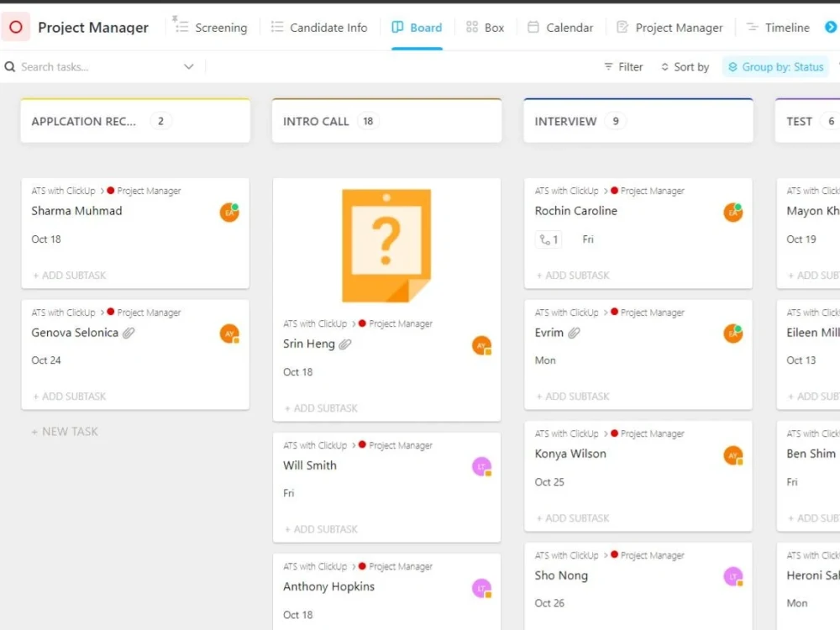Open the Sort by menu
This screenshot has height=630, width=840.
pyautogui.click(x=685, y=66)
